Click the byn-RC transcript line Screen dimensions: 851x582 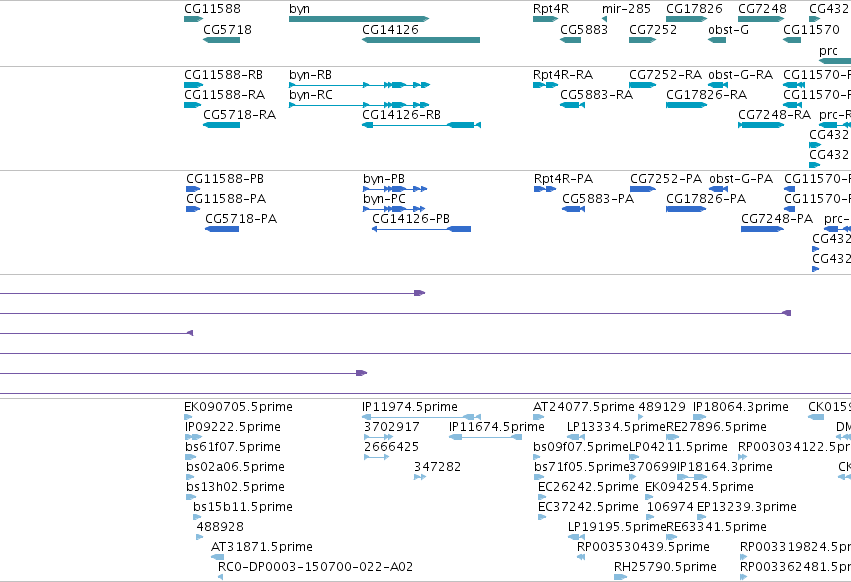(x=359, y=105)
